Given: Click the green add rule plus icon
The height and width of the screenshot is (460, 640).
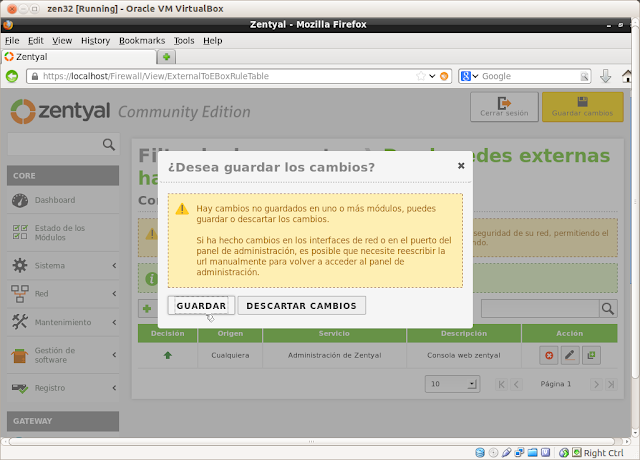Looking at the screenshot, I should coord(147,309).
